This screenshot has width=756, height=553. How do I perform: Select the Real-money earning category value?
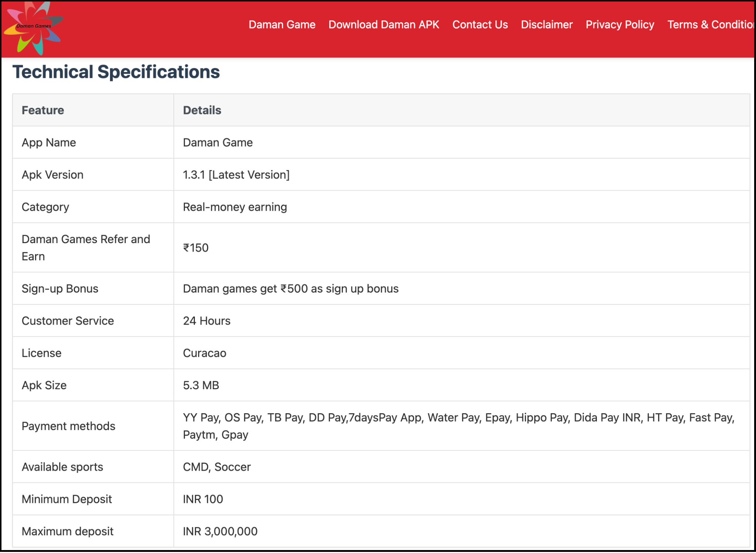pyautogui.click(x=234, y=207)
